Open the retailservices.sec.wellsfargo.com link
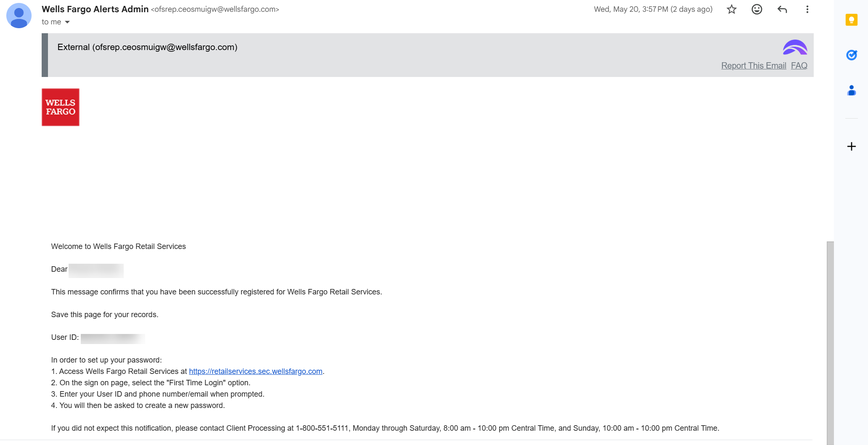Image resolution: width=868 pixels, height=445 pixels. (255, 371)
